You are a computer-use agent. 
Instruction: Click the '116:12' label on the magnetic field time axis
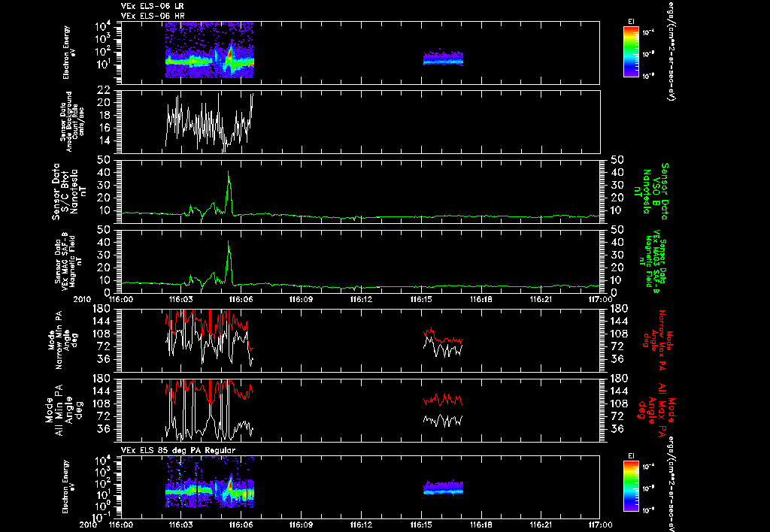coord(362,299)
